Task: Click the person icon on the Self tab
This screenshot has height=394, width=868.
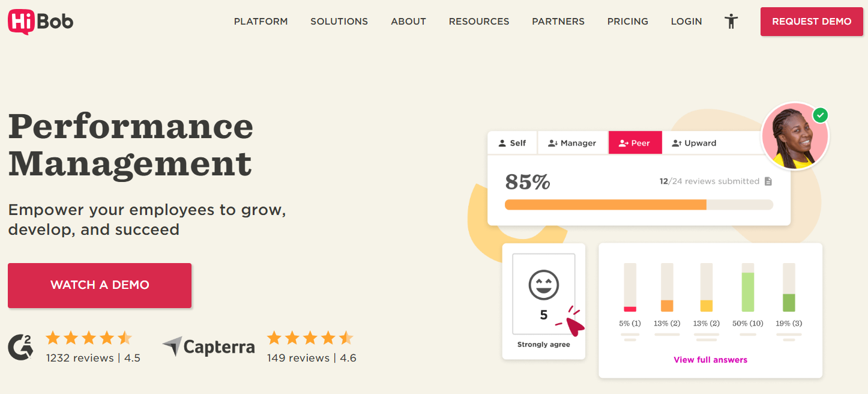Action: click(x=502, y=142)
